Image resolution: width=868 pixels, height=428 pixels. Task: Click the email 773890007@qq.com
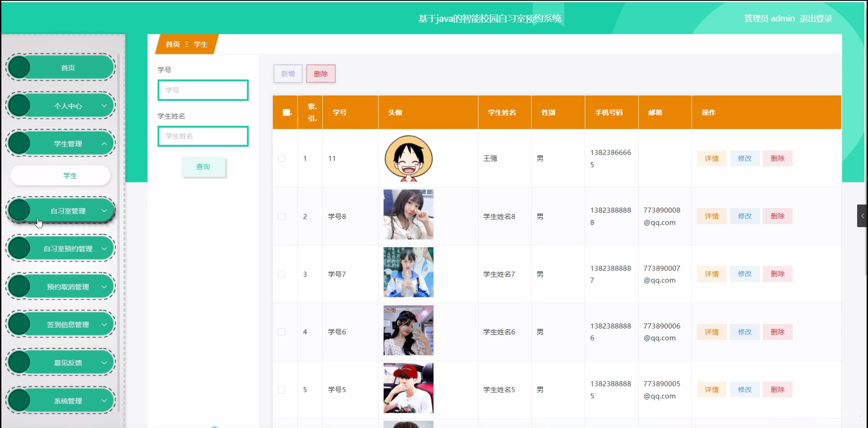[662, 274]
